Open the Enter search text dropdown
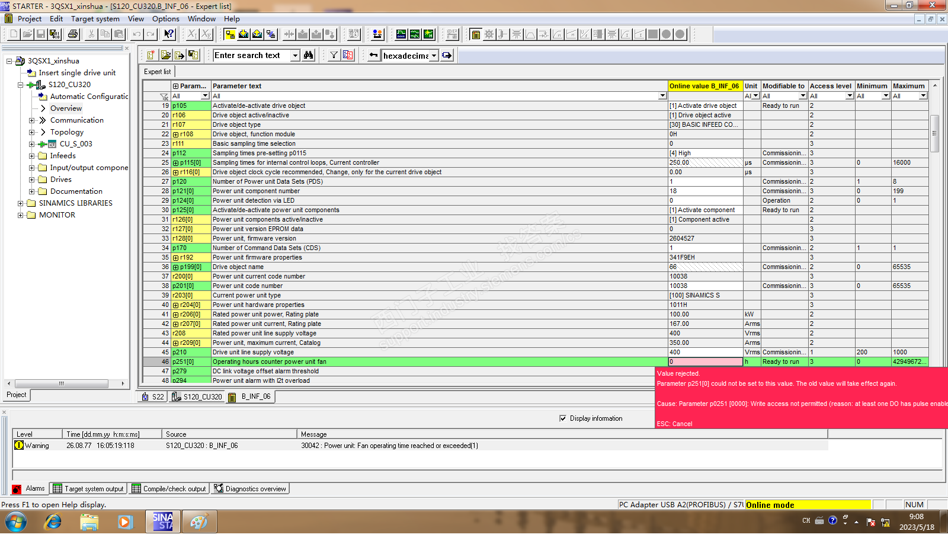948x560 pixels. click(295, 55)
